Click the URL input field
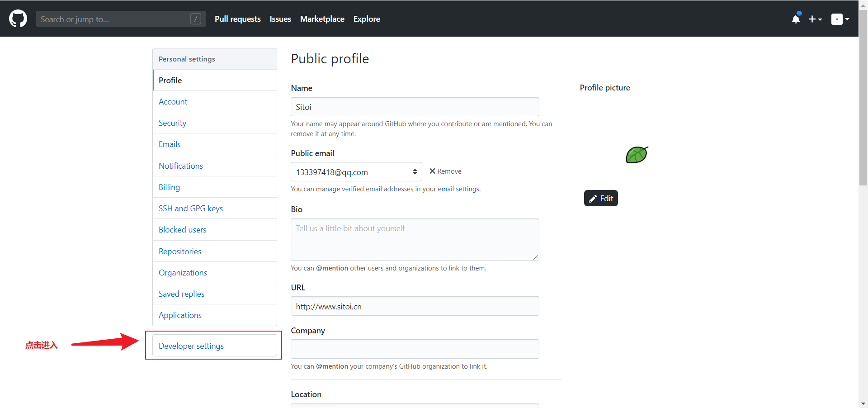Image resolution: width=868 pixels, height=408 pixels. (x=415, y=306)
